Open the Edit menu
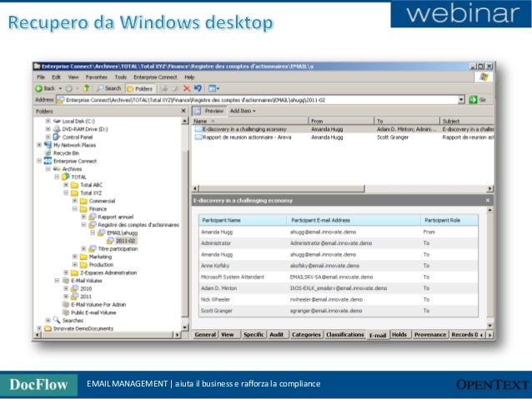 [x=57, y=77]
